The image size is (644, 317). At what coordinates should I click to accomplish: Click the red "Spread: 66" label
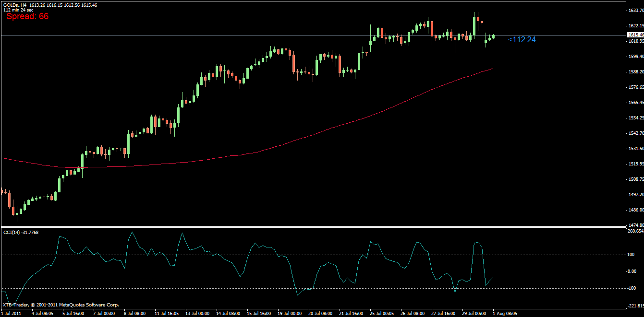click(x=27, y=16)
